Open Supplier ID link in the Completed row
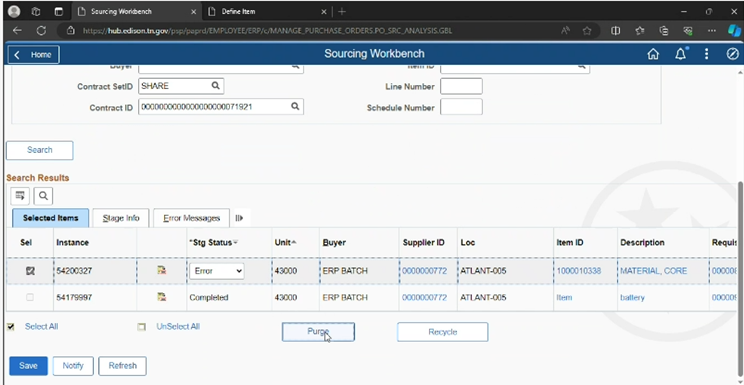 424,297
